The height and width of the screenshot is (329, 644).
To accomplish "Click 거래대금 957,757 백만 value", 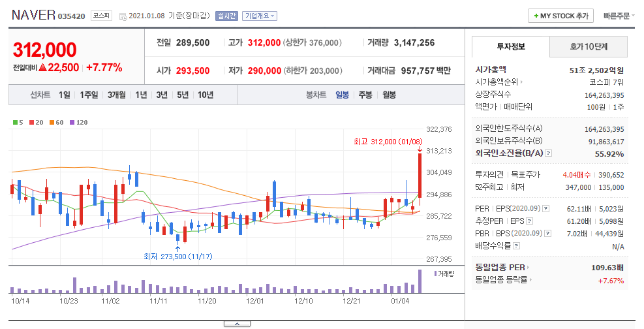I will (x=426, y=70).
